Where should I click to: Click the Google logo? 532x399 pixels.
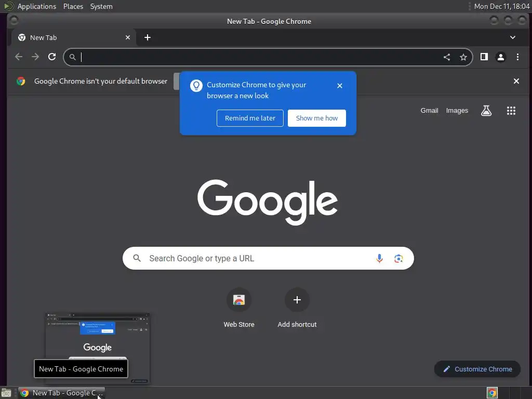[268, 202]
